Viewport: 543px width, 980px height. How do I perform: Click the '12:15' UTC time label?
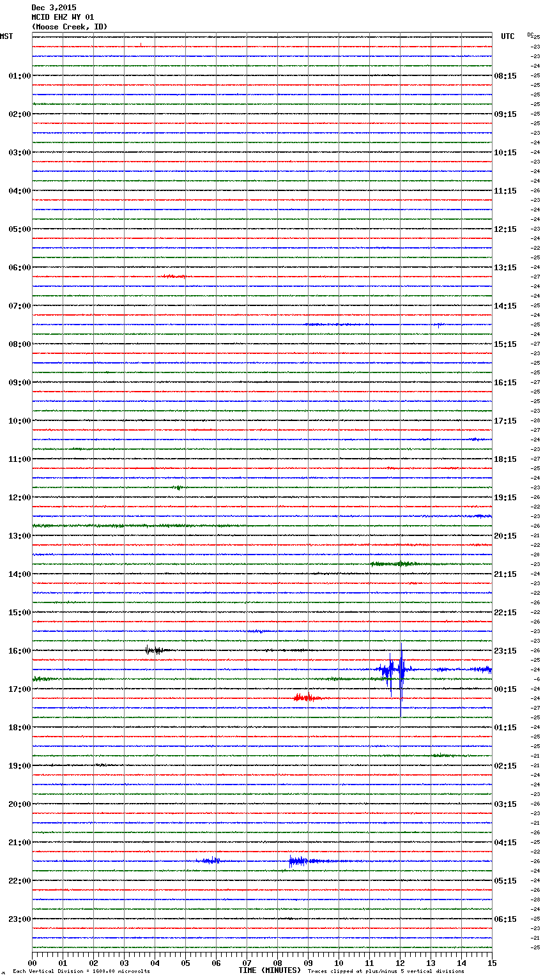(x=505, y=229)
